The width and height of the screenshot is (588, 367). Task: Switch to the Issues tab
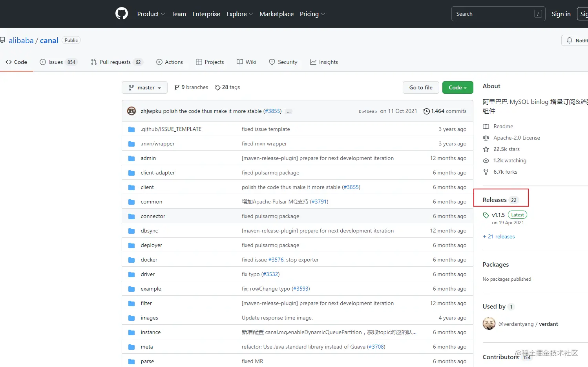click(58, 62)
